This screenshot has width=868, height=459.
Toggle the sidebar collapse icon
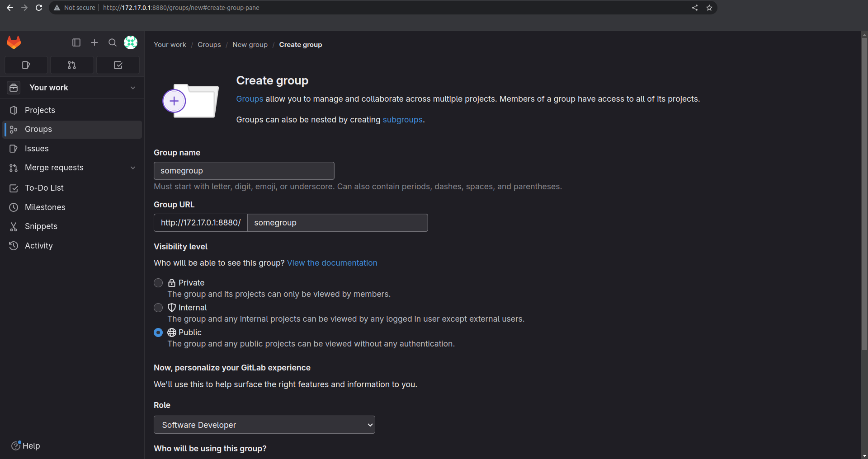pyautogui.click(x=76, y=42)
